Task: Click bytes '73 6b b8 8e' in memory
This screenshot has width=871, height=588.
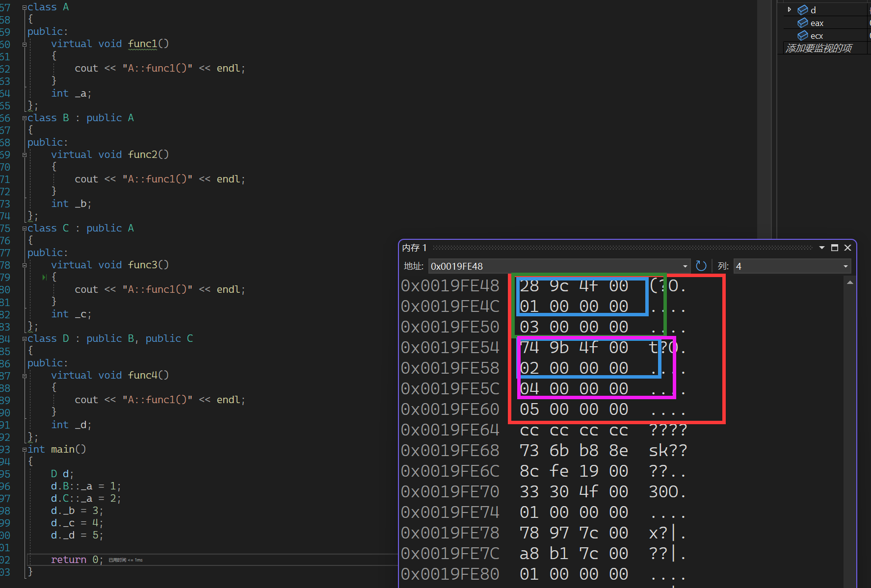Action: 574,450
